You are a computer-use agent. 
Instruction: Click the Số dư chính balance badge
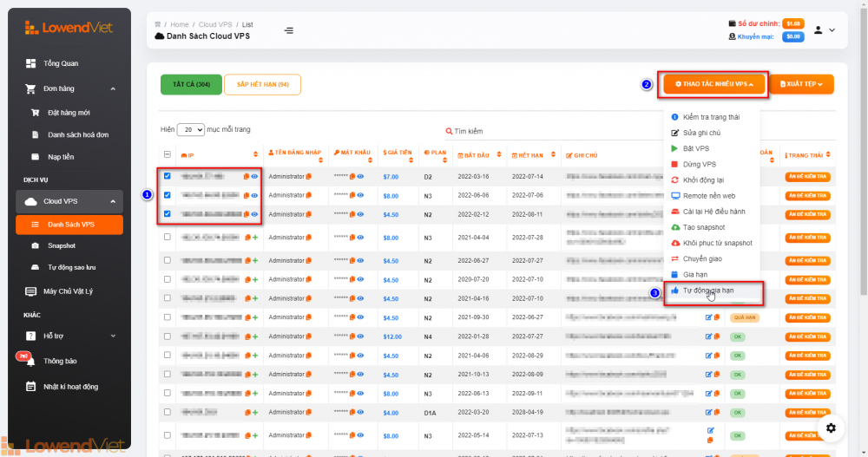793,23
